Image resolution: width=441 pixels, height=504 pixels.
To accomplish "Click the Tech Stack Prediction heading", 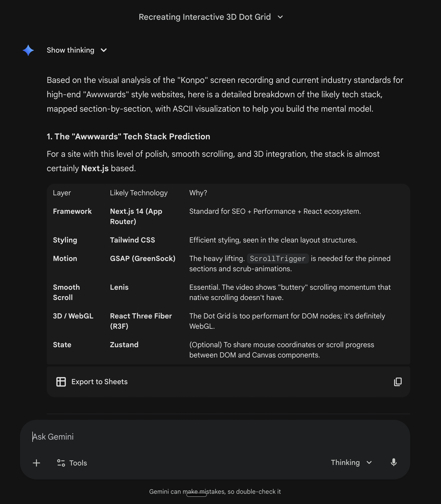I will tap(128, 137).
